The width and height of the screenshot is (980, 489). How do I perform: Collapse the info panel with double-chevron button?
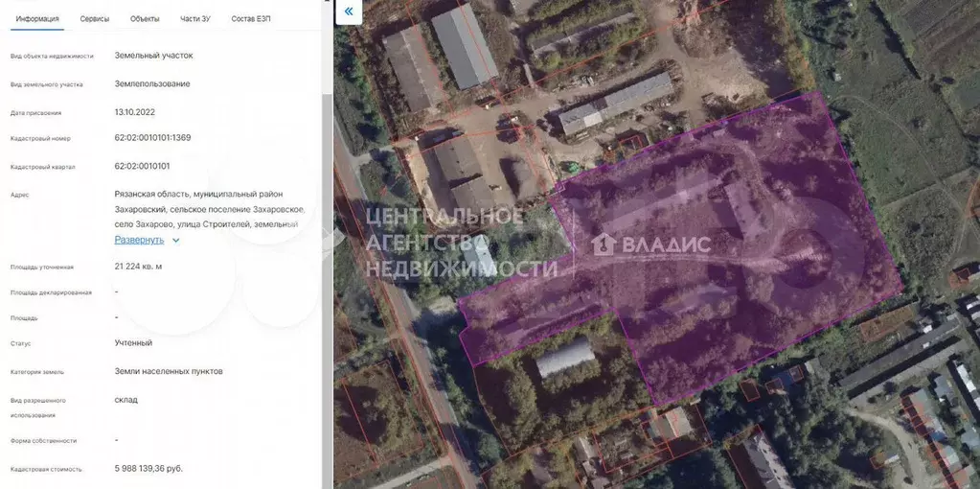349,12
